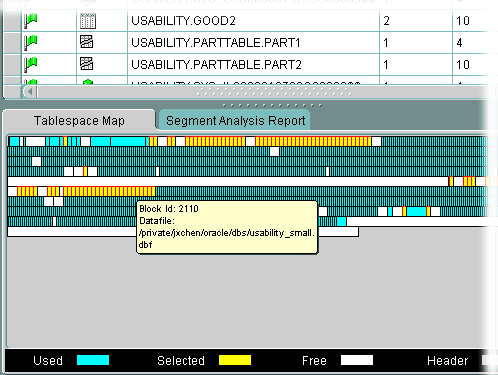Click the partition icon beside USABILITY.PARTTABLE.PART1
This screenshot has width=498, height=375.
(x=87, y=42)
